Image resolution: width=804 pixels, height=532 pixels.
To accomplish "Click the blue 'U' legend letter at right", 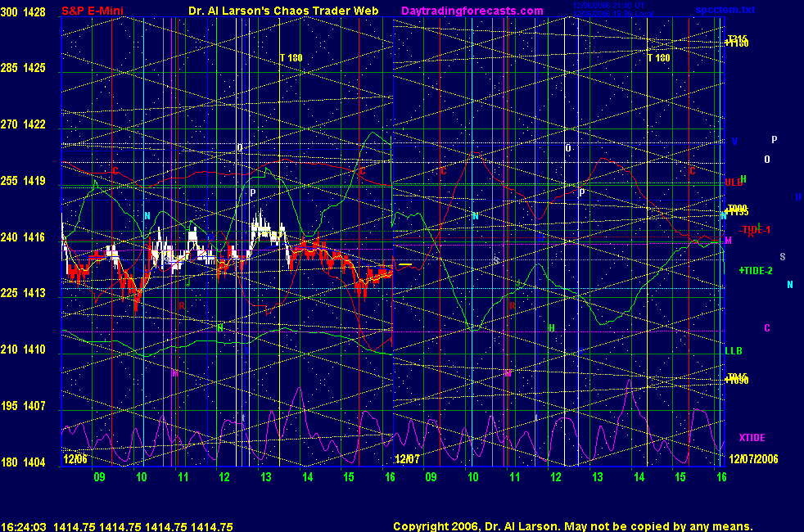I will coord(798,197).
